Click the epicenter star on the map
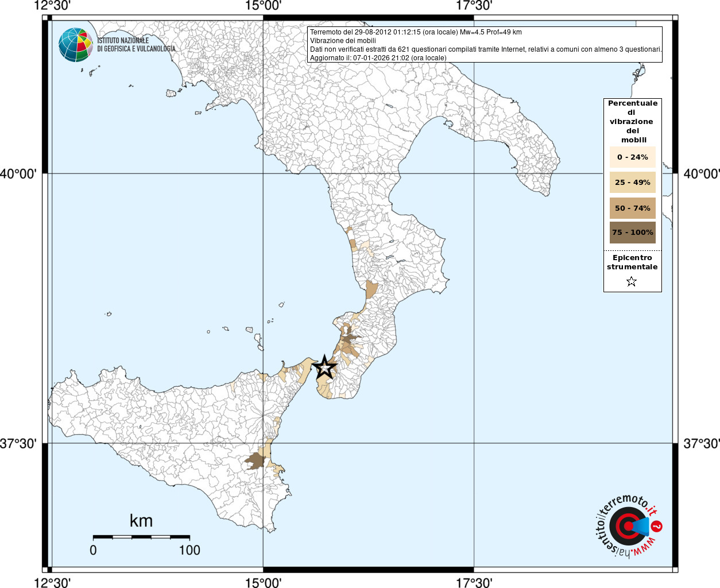 tap(324, 367)
